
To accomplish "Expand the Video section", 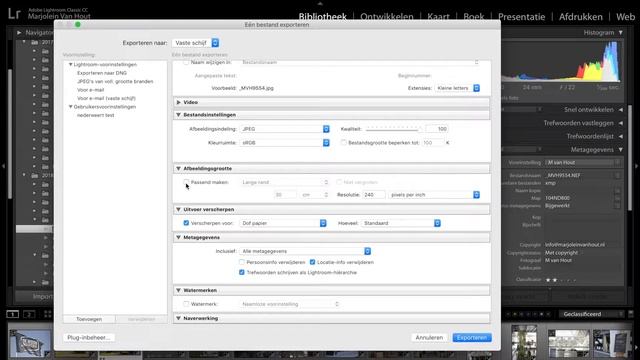I will pos(178,102).
